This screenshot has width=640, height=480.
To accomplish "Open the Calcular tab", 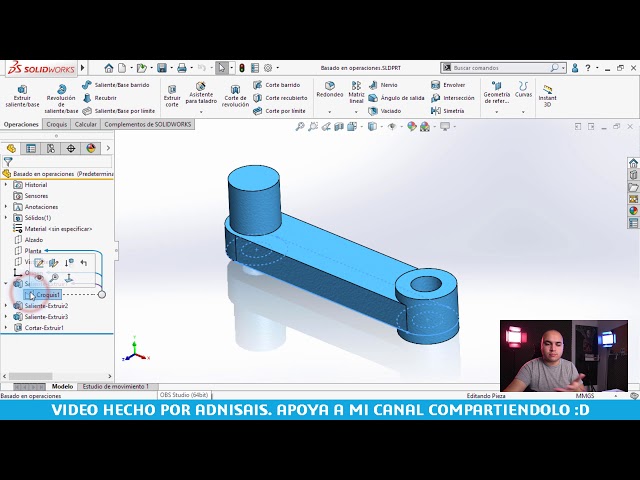I will (85, 124).
